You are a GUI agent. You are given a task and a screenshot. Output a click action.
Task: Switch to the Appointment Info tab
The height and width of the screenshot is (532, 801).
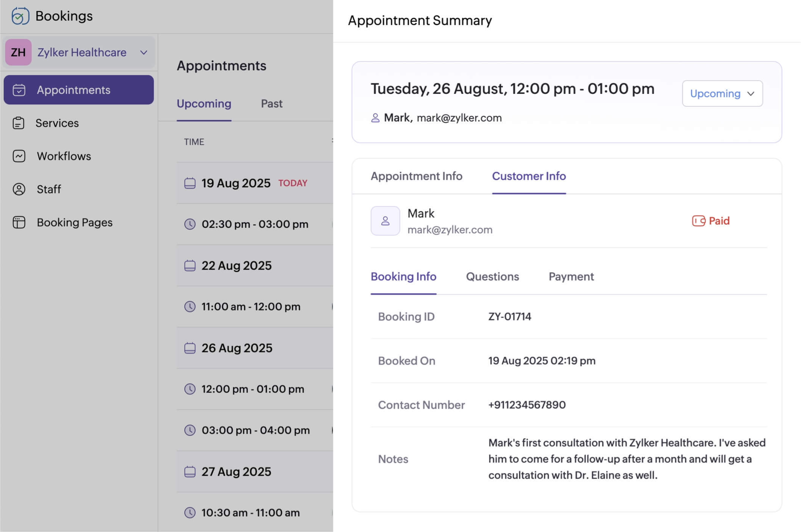point(416,176)
